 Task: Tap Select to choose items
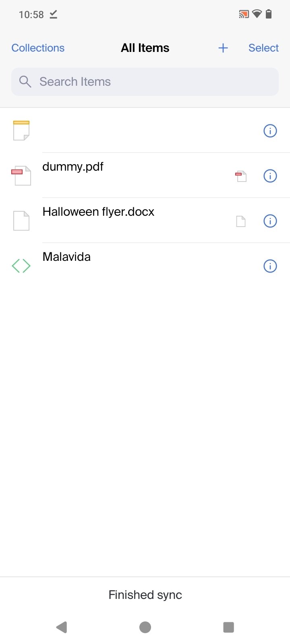pyautogui.click(x=263, y=48)
